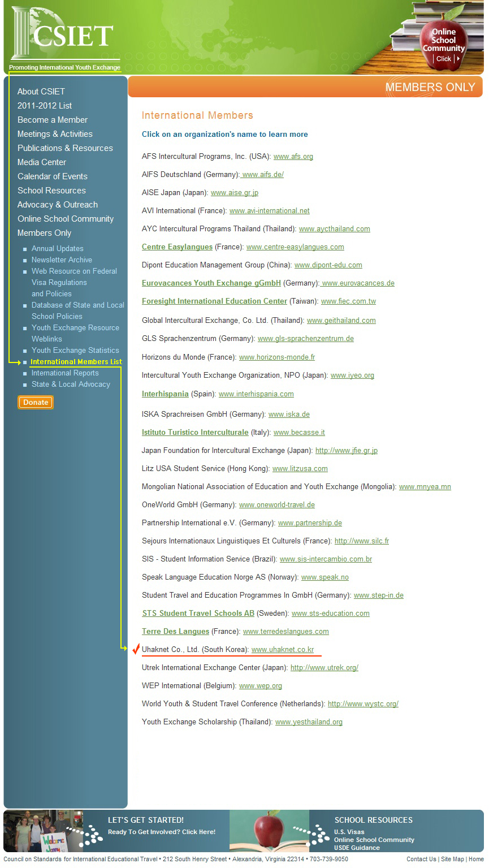Open the 2011-2012 List menu item
This screenshot has width=489, height=868.
coord(45,106)
